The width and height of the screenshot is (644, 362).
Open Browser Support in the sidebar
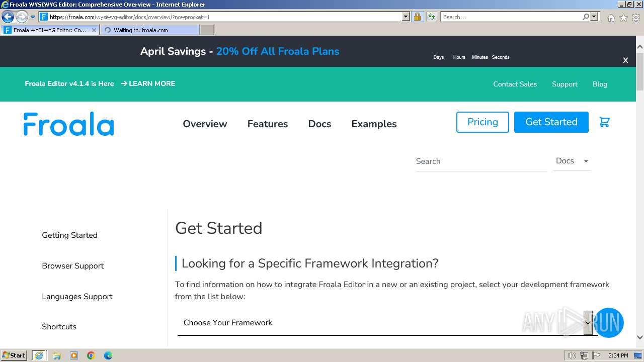(x=73, y=266)
